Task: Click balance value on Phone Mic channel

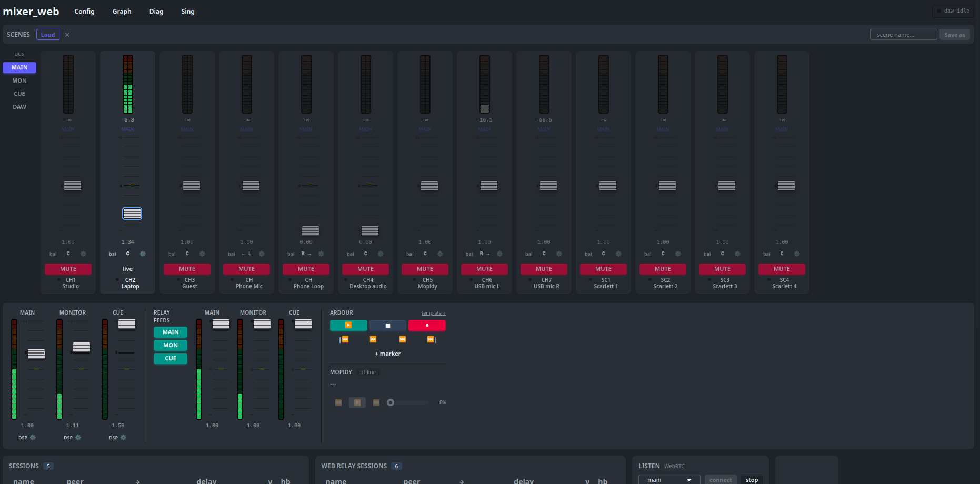Action: 246,254
